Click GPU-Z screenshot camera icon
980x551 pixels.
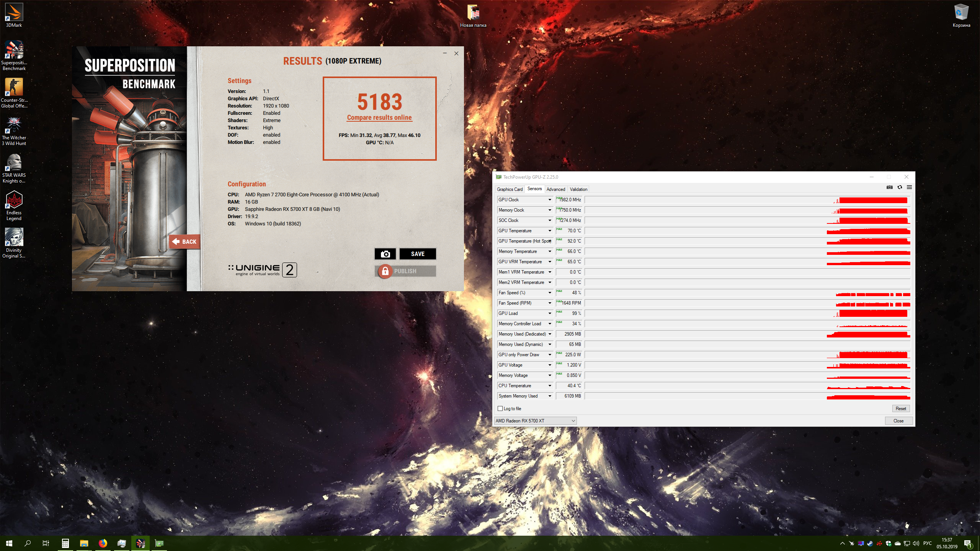click(x=889, y=187)
